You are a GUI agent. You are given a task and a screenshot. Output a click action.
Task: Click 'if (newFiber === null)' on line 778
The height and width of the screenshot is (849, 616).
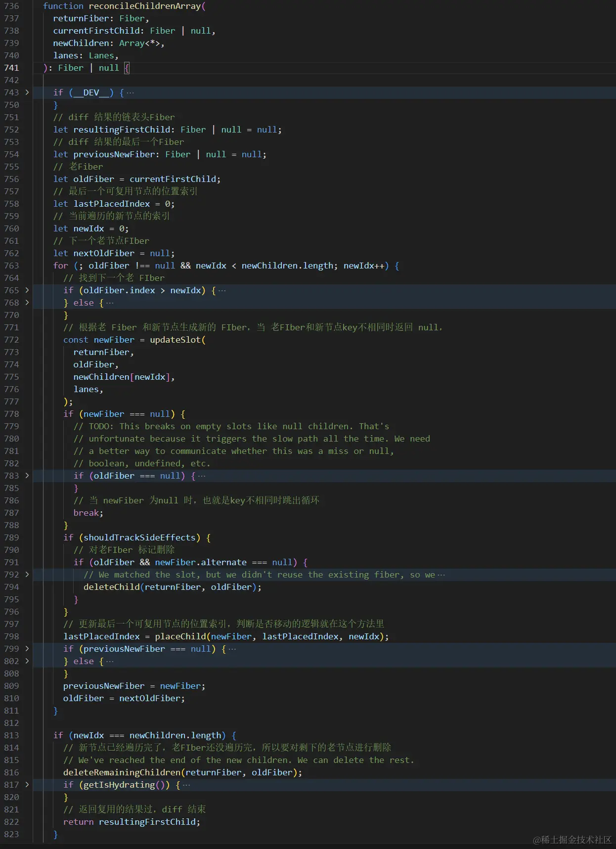click(x=124, y=414)
